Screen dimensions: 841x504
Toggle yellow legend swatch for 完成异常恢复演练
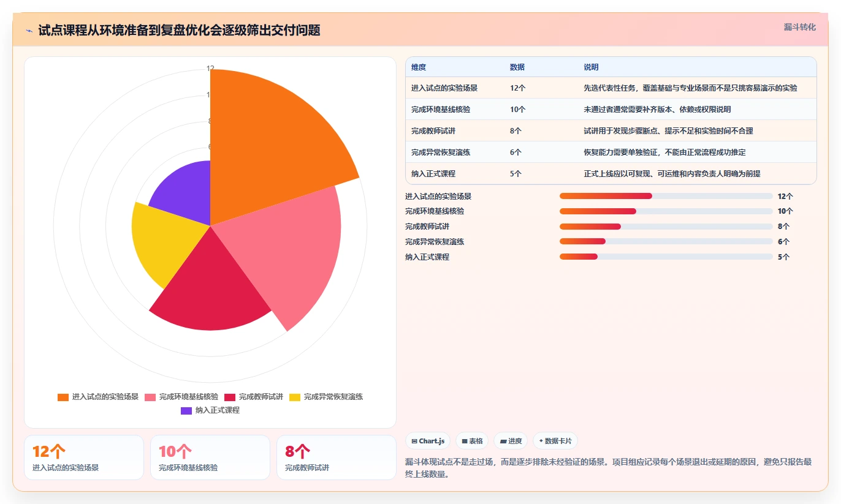click(x=295, y=397)
